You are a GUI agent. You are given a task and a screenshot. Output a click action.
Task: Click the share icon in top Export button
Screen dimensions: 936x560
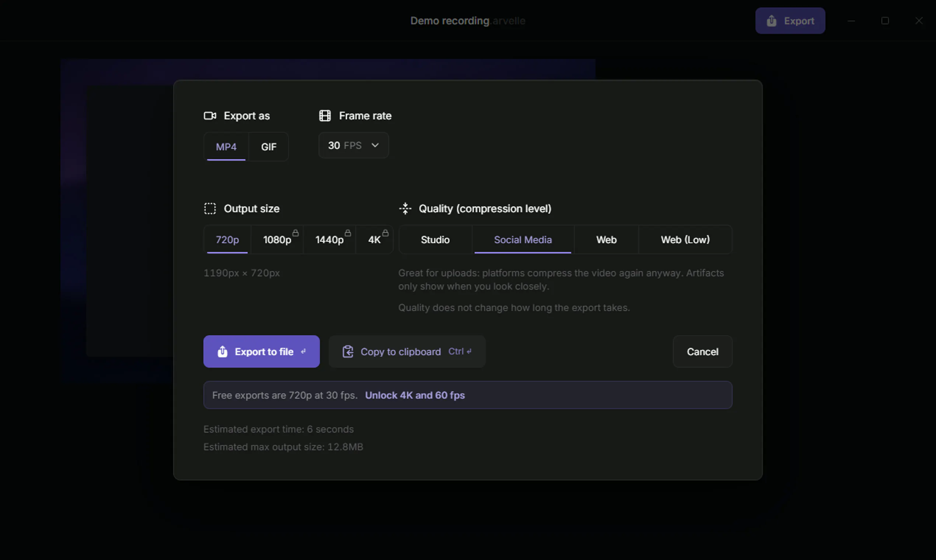pos(771,21)
